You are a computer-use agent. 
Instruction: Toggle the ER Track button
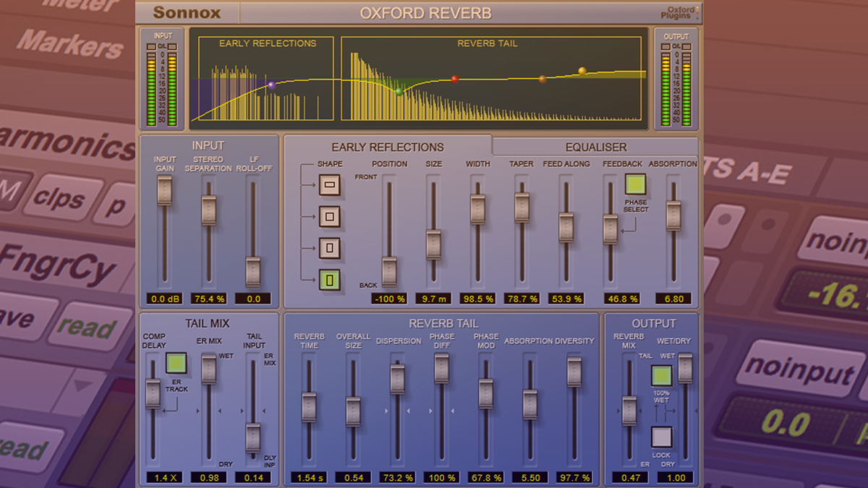click(x=176, y=363)
